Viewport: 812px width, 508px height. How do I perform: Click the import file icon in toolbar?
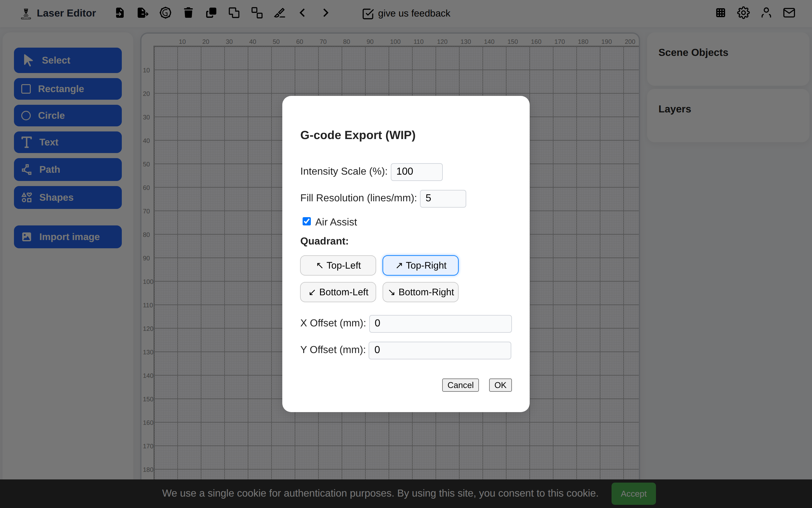tap(120, 13)
